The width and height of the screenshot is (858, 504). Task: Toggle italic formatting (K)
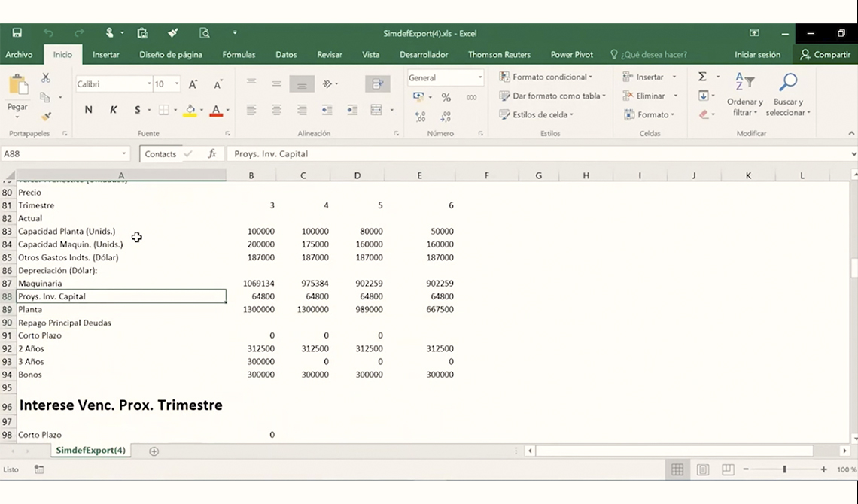point(113,110)
